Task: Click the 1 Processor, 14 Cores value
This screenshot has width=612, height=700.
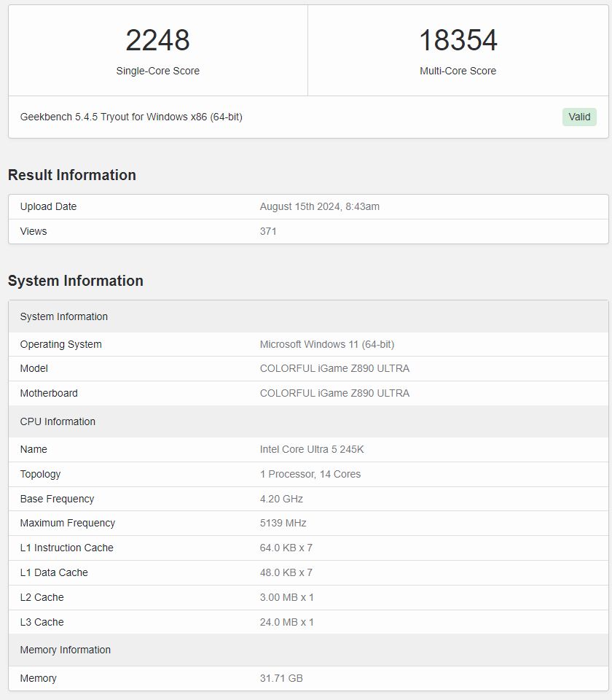Action: tap(310, 474)
